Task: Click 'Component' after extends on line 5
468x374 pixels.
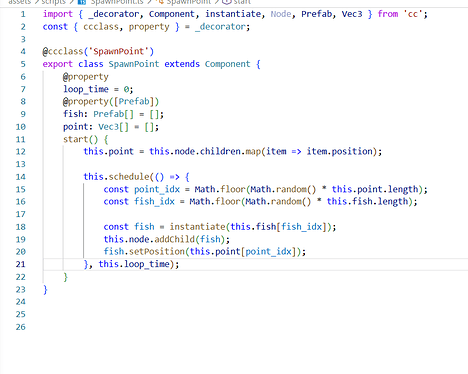Action: tap(227, 64)
